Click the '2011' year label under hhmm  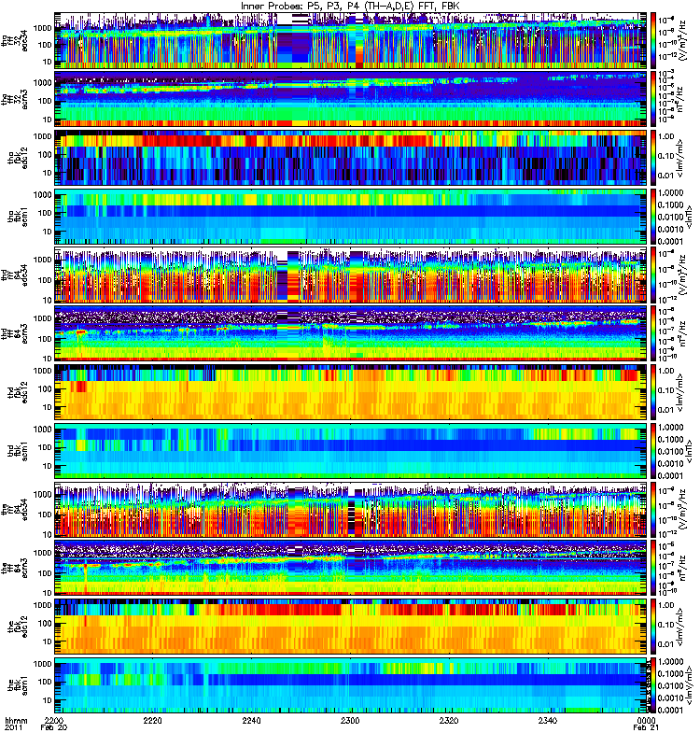14,728
